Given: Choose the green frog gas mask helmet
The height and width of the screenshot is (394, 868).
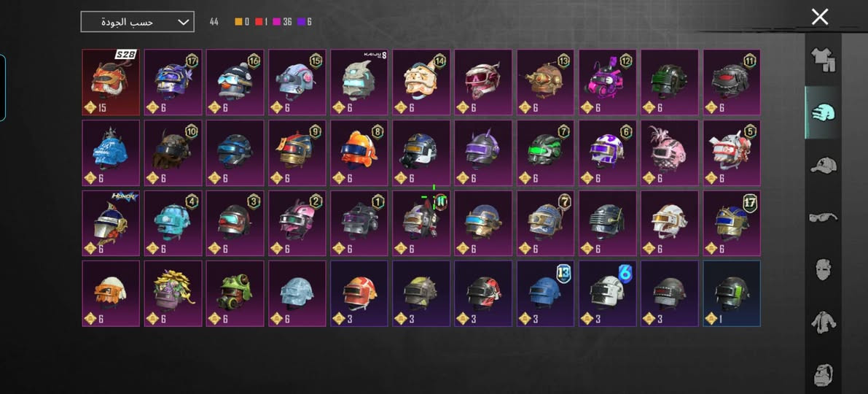Looking at the screenshot, I should 235,294.
